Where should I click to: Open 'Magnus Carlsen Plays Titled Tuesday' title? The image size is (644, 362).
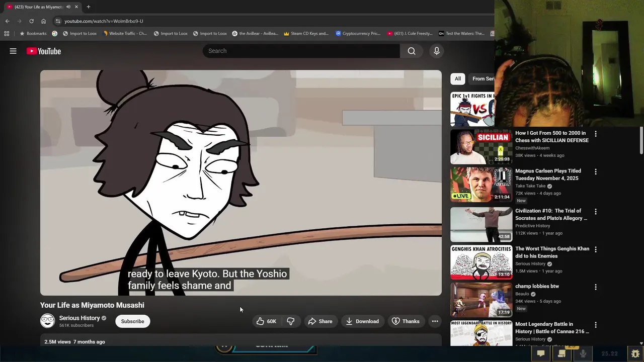548,174
